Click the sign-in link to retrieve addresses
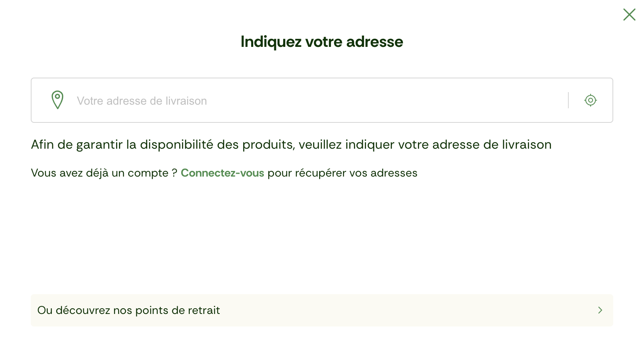 222,173
